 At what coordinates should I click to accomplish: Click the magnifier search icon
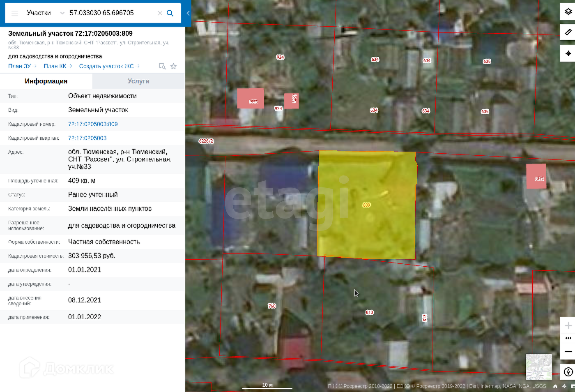coord(170,13)
